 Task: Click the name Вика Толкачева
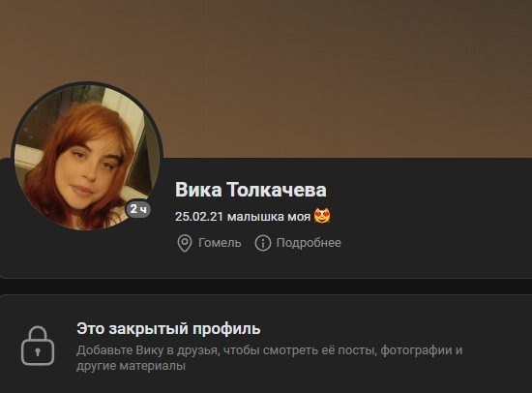(251, 190)
